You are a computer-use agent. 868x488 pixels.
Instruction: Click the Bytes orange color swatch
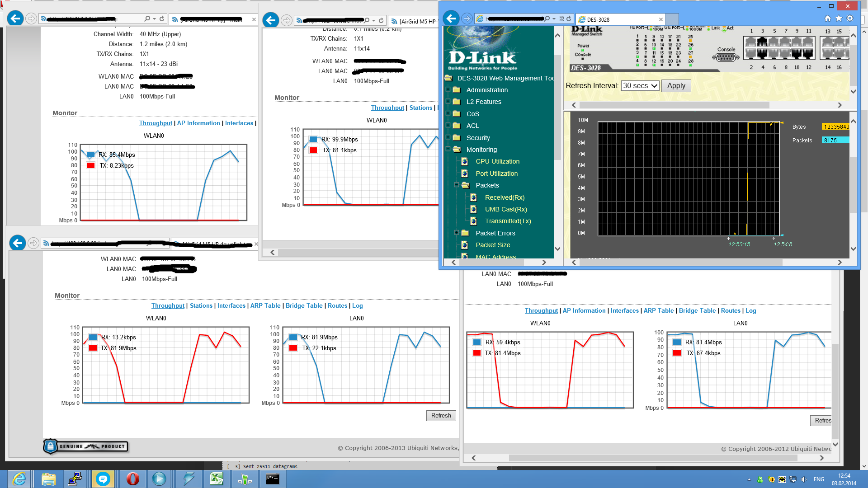(x=836, y=127)
